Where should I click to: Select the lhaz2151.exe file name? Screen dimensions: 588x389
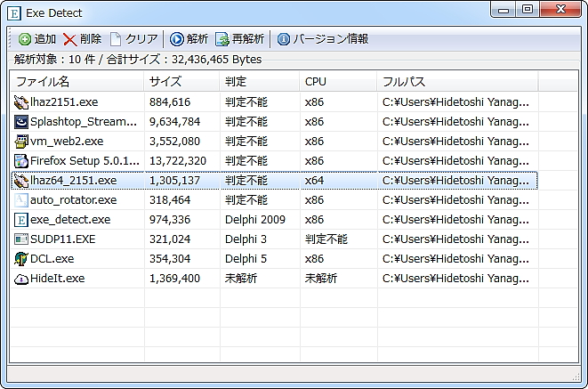click(64, 102)
